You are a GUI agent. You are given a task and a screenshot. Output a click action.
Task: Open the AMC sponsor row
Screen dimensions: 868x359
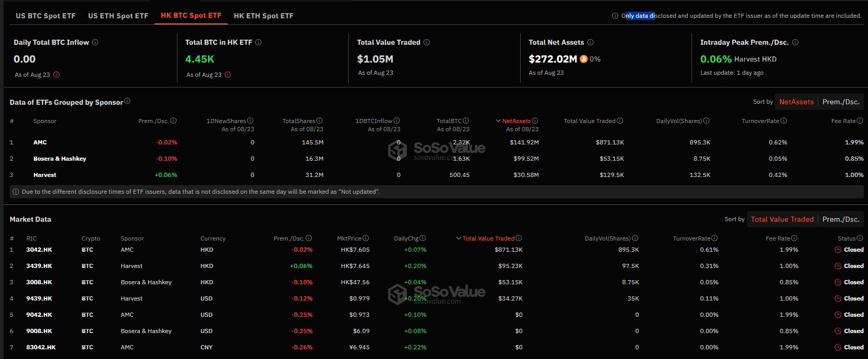pyautogui.click(x=436, y=142)
